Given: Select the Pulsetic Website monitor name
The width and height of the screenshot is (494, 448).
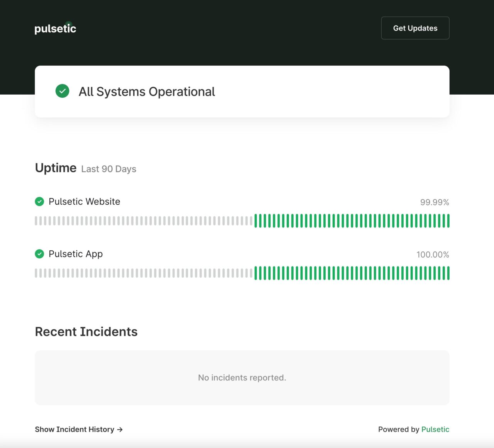Looking at the screenshot, I should coord(85,202).
